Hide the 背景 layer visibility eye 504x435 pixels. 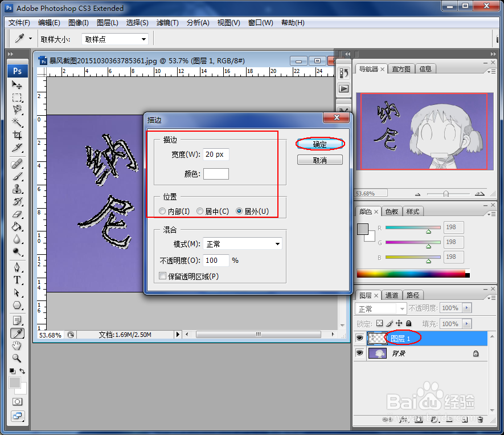[359, 352]
